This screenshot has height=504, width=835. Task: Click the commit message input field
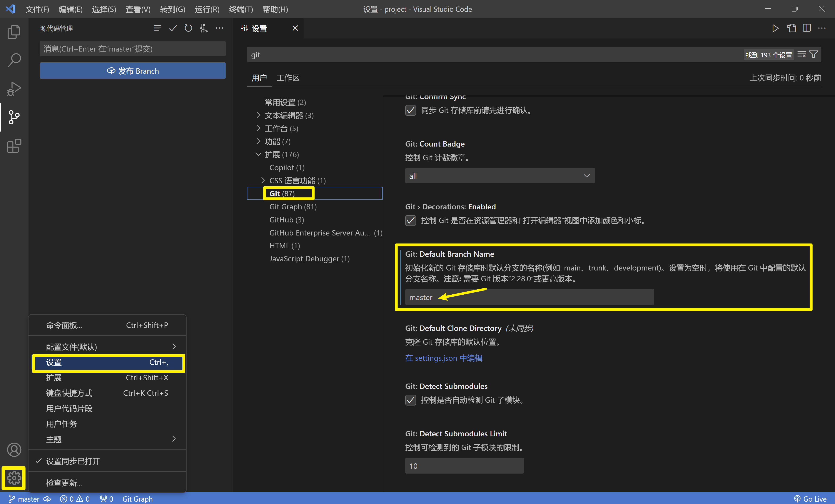[132, 49]
